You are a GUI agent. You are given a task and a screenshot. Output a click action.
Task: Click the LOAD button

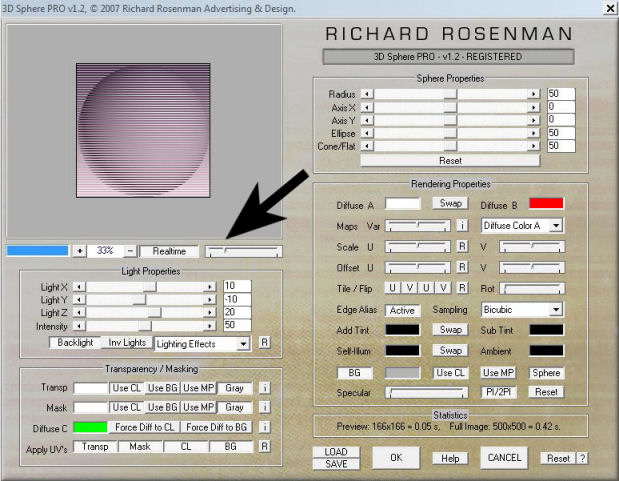pos(336,452)
